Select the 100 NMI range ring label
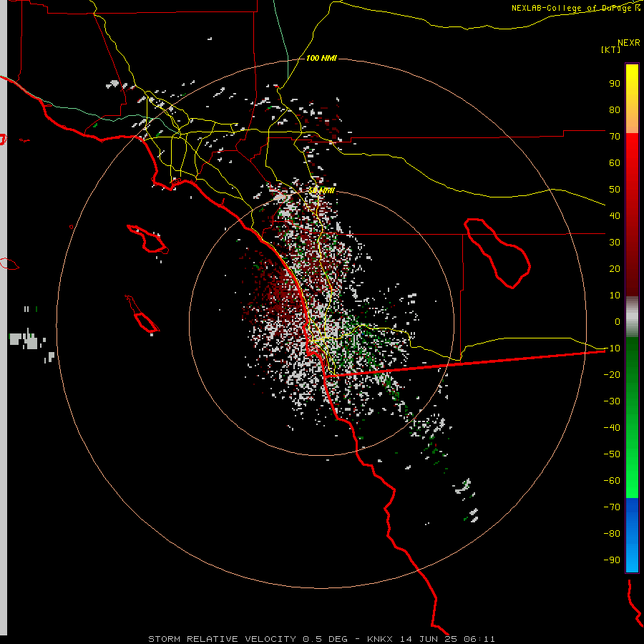Image resolution: width=644 pixels, height=644 pixels. 321,58
